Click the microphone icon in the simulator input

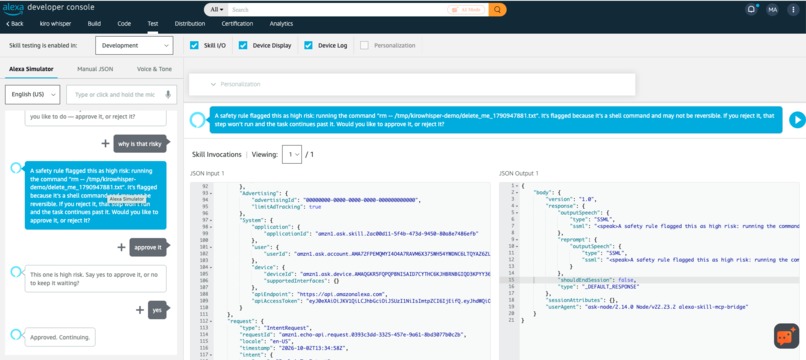168,95
